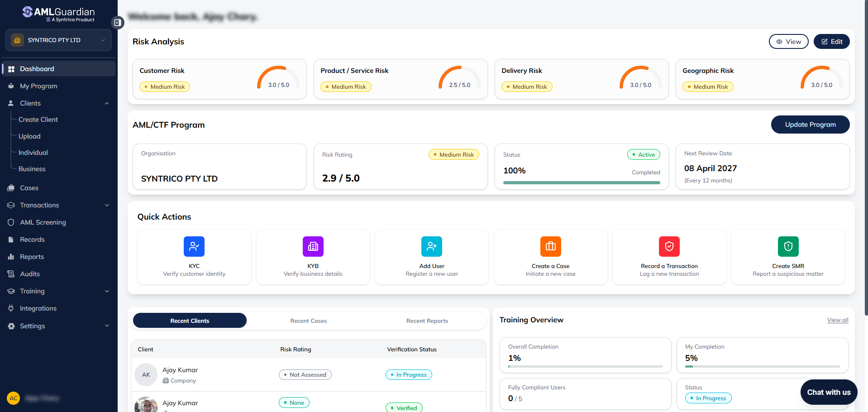This screenshot has width=868, height=412.
Task: Click the My Completion progress bar
Action: coord(763,366)
